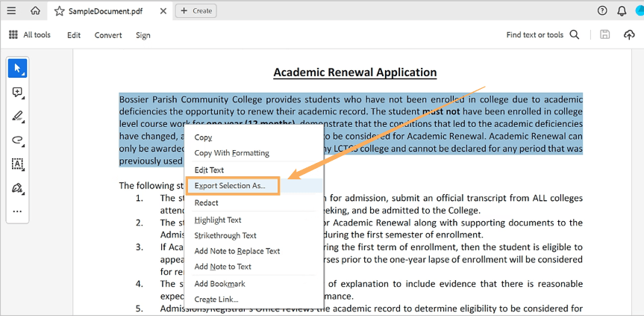This screenshot has width=644, height=316.
Task: Select the arrow Selection tool
Action: 18,68
